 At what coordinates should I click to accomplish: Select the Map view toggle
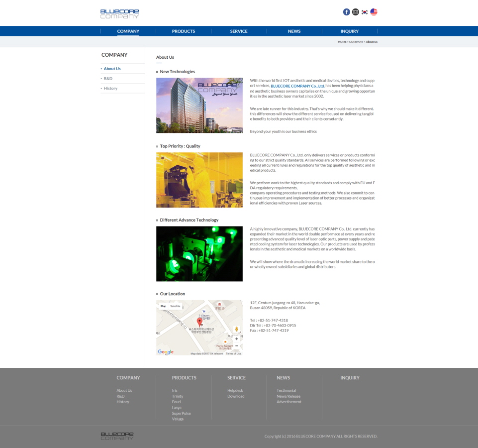tap(164, 306)
